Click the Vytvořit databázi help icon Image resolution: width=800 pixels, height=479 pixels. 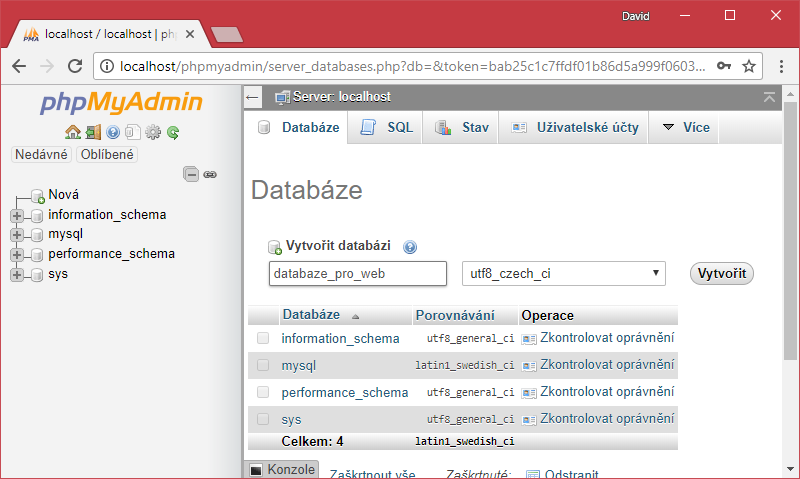coord(410,247)
